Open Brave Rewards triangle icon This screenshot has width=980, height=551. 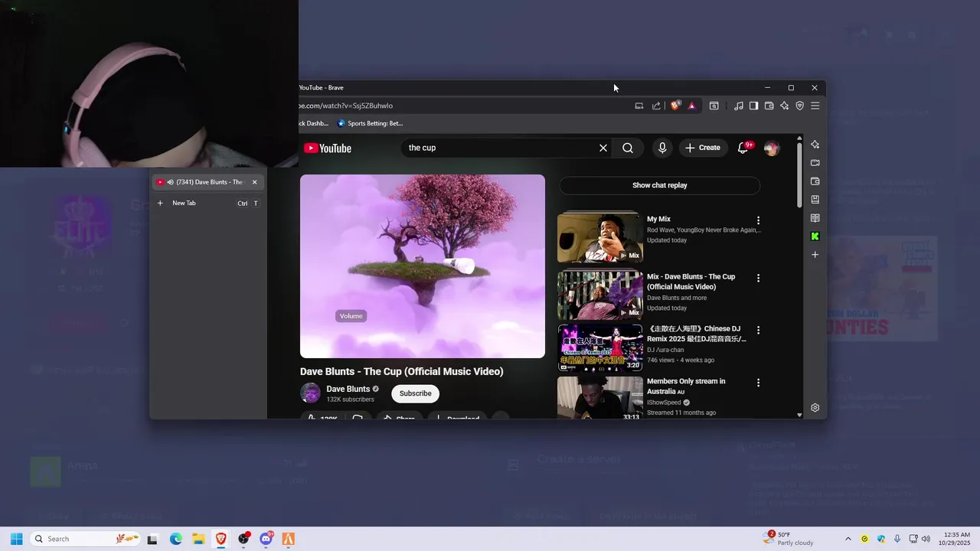[x=692, y=106]
